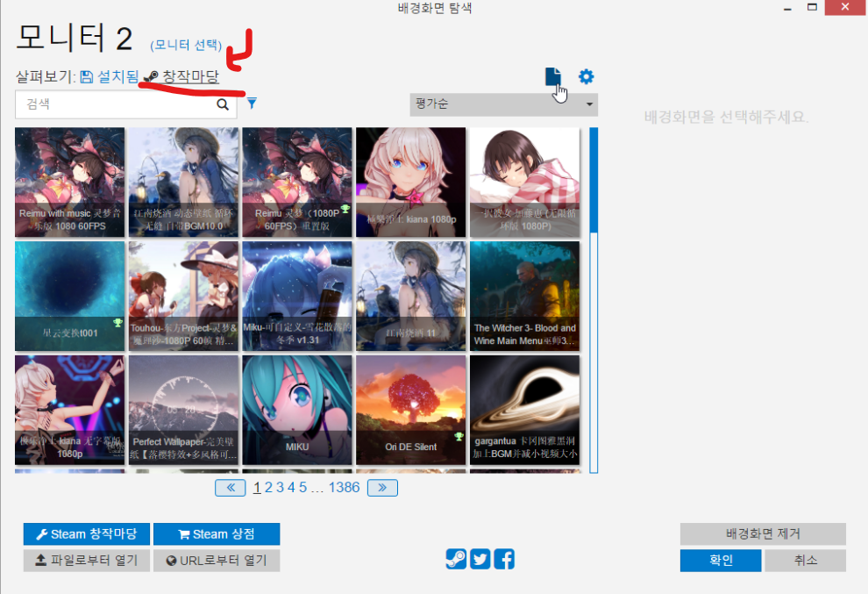
Task: Go to the previous page arrow button
Action: [231, 488]
